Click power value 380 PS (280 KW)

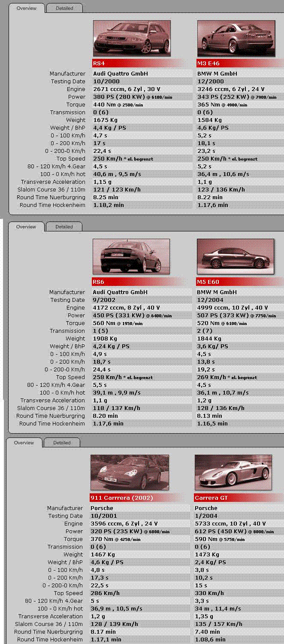pyautogui.click(x=133, y=97)
